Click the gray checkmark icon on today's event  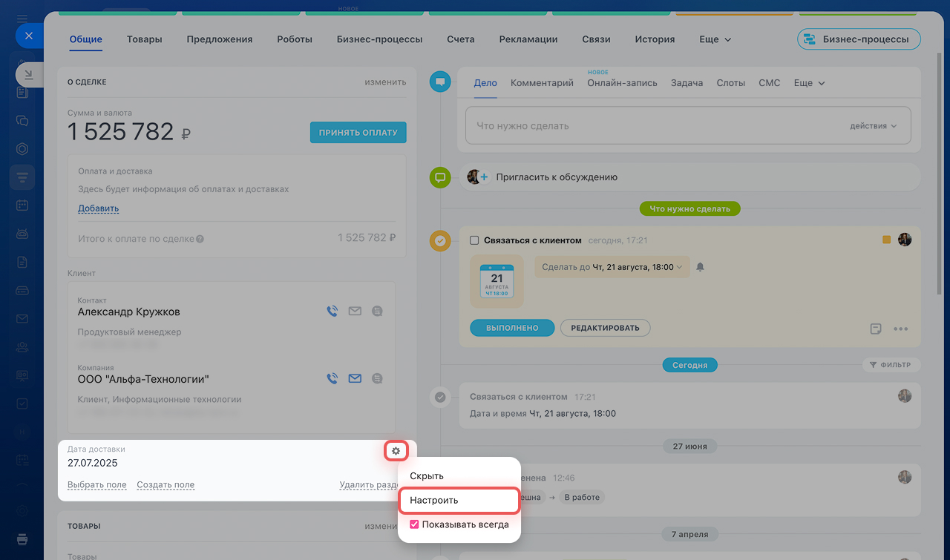pos(440,397)
